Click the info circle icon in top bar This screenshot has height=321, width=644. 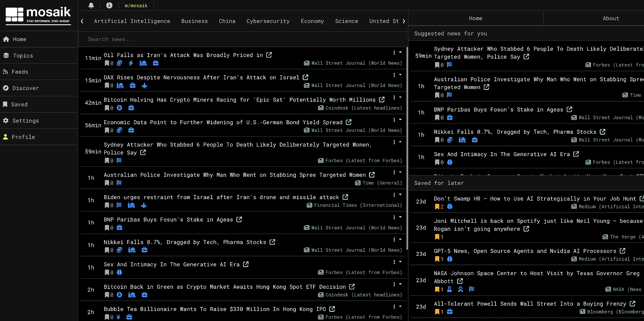[x=109, y=5]
